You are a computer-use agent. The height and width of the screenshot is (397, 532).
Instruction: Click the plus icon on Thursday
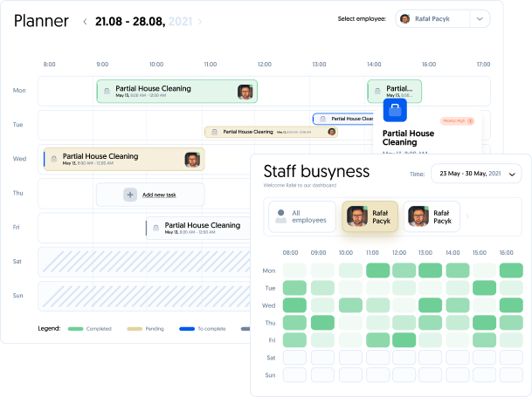130,195
